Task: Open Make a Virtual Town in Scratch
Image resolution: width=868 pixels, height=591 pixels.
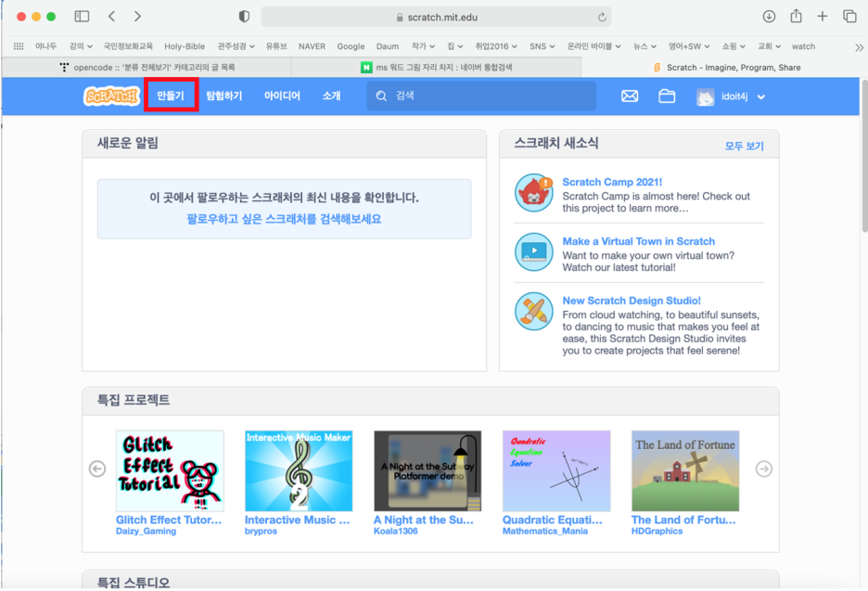Action: click(638, 241)
